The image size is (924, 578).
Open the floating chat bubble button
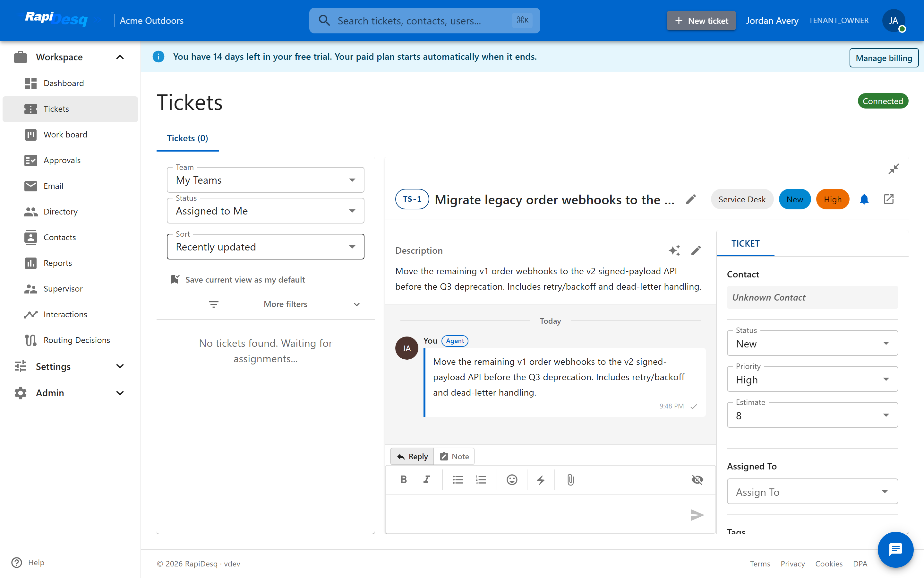895,550
